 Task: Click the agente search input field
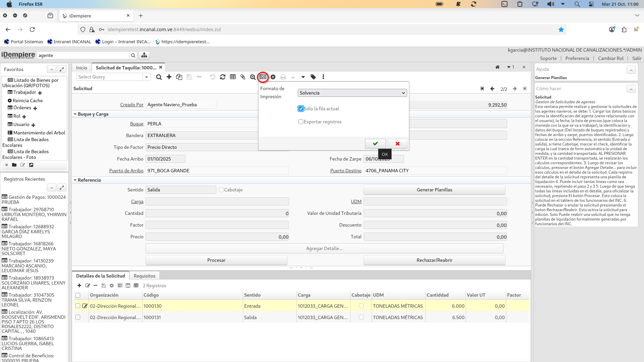click(x=83, y=55)
